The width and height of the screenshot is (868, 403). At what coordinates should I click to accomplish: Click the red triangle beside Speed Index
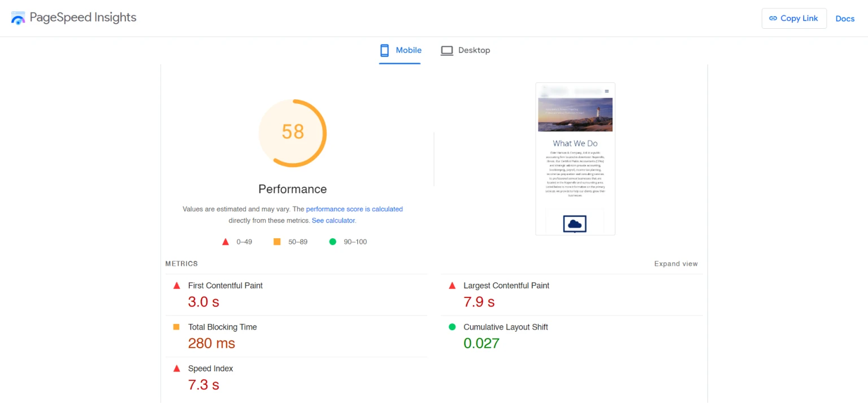(176, 369)
